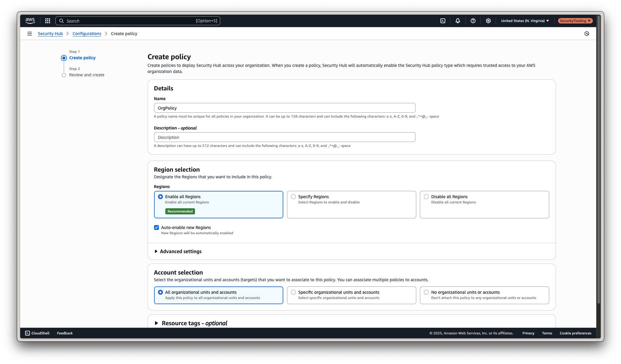621x364 pixels.
Task: Open notifications bell icon
Action: (x=458, y=21)
